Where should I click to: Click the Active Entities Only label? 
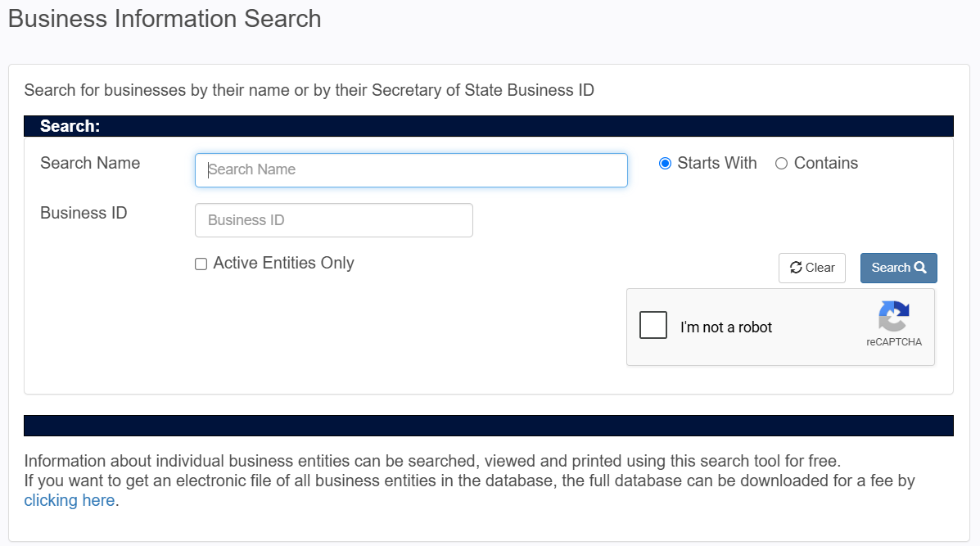[284, 263]
